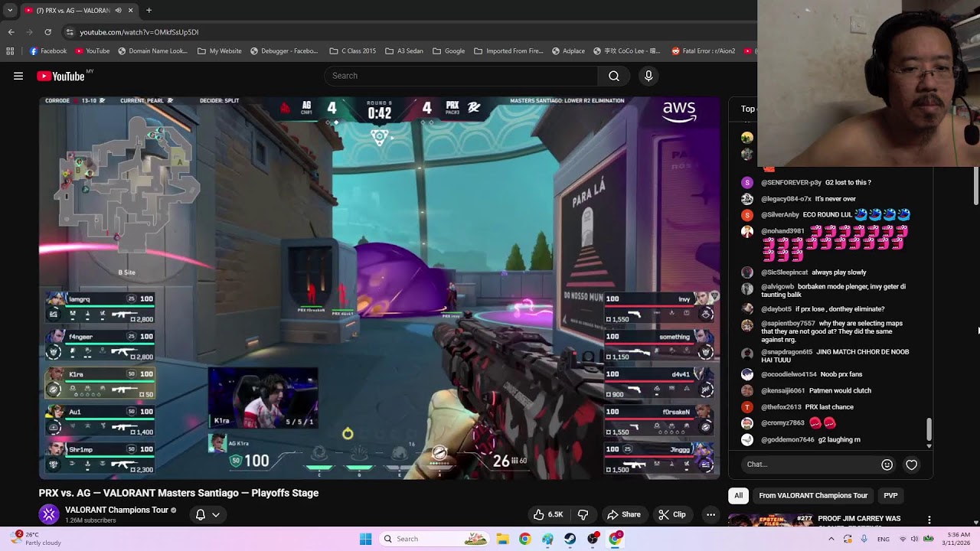Open the chat emoji picker
980x551 pixels.
point(887,465)
